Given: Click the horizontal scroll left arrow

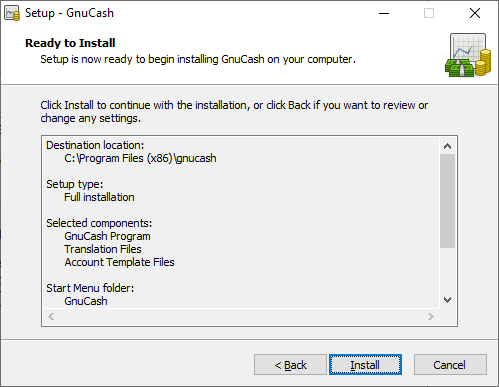Looking at the screenshot, I should [x=51, y=316].
